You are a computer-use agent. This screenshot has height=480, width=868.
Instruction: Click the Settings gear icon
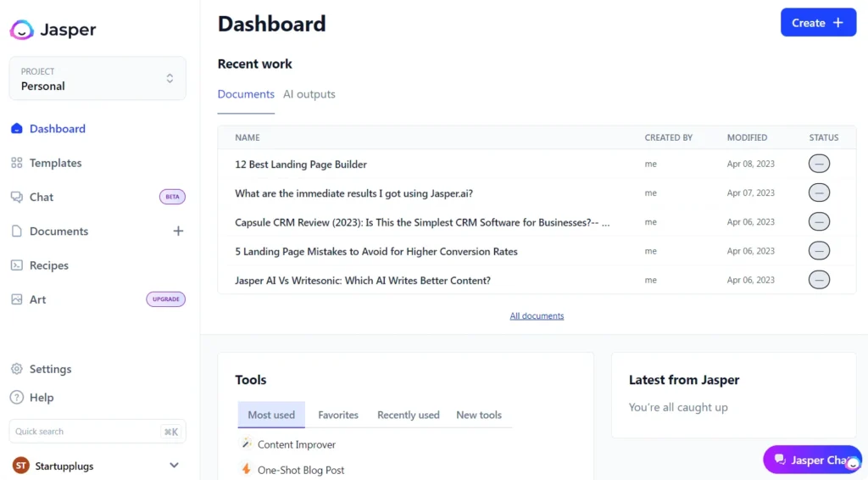(16, 369)
